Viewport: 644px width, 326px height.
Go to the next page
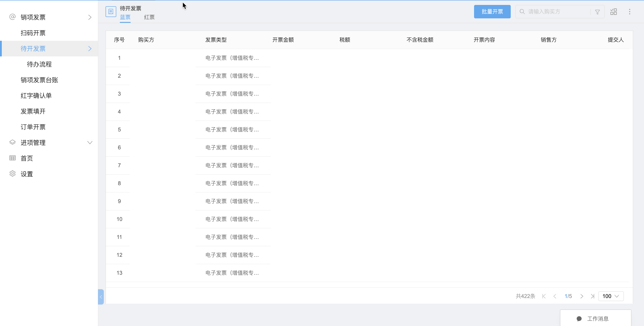click(582, 296)
